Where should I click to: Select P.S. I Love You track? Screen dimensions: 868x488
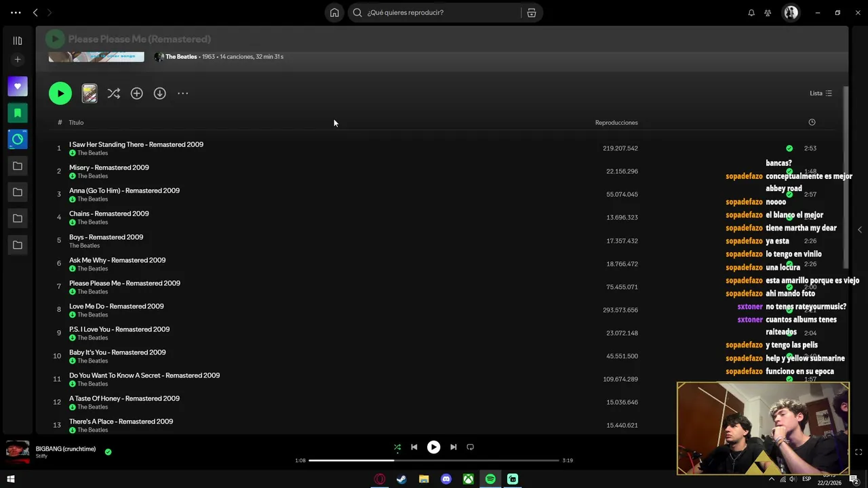pos(119,329)
